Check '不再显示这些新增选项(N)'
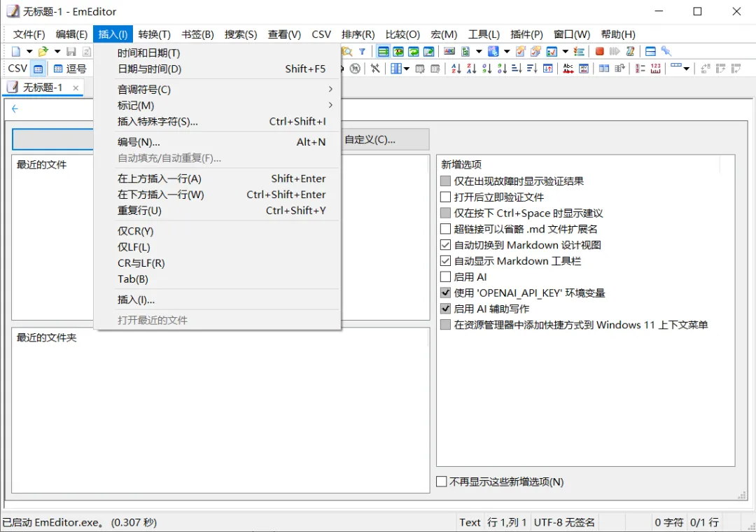This screenshot has height=532, width=756. pos(441,482)
